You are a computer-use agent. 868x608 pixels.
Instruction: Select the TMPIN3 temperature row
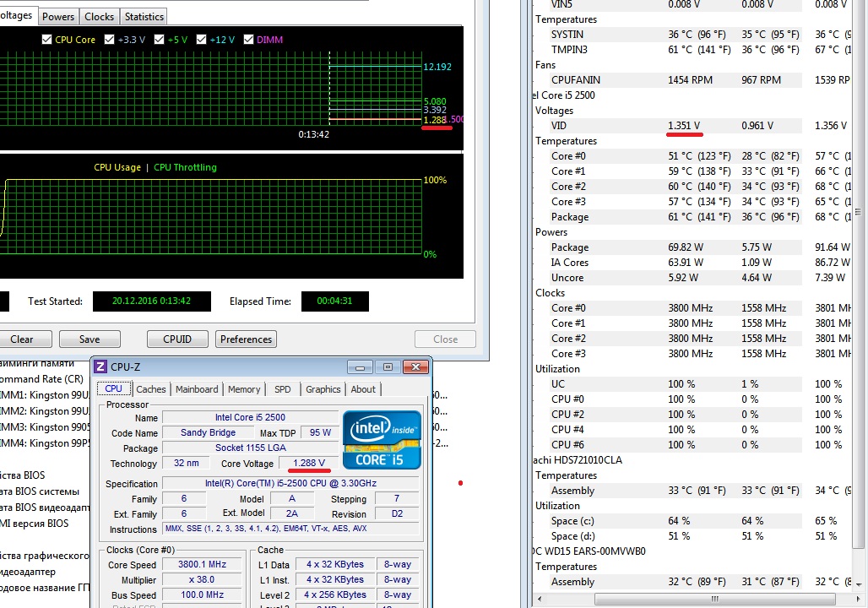click(694, 50)
